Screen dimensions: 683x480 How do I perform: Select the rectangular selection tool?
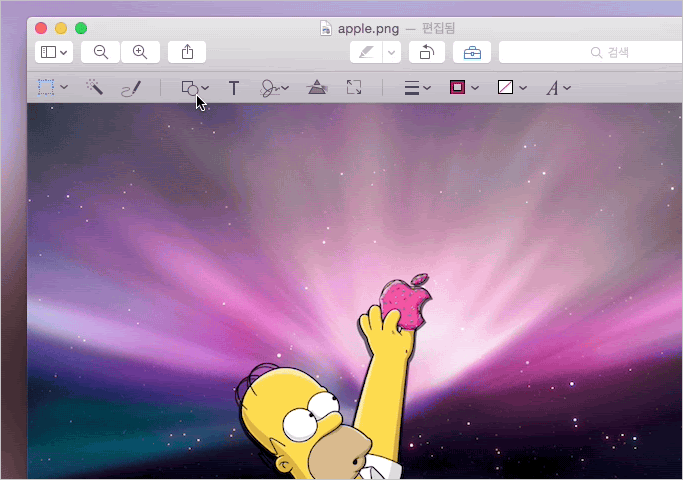(46, 88)
